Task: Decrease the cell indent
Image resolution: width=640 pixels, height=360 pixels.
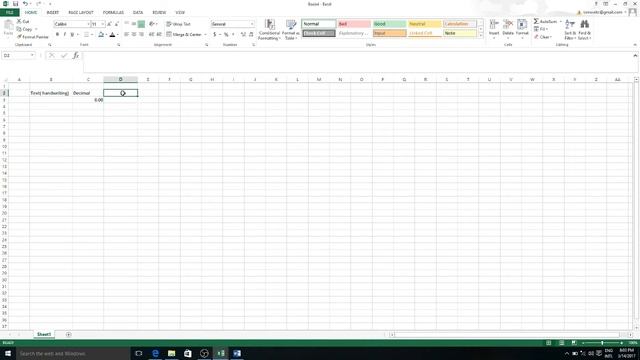Action: point(151,35)
